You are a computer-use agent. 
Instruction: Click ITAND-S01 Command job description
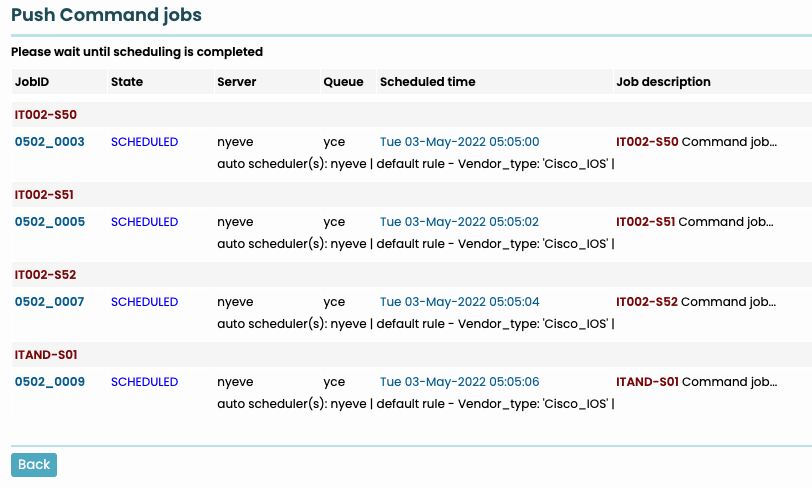(x=696, y=382)
